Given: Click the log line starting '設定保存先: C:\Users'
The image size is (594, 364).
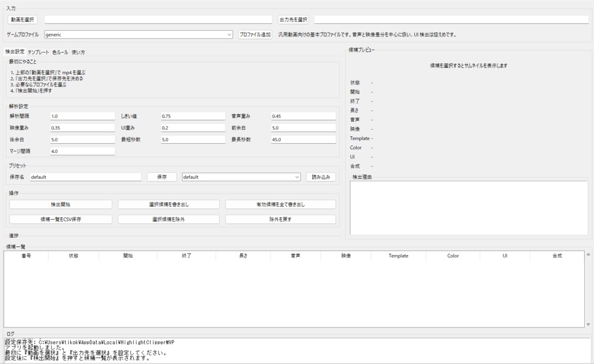Looking at the screenshot, I should point(90,342).
